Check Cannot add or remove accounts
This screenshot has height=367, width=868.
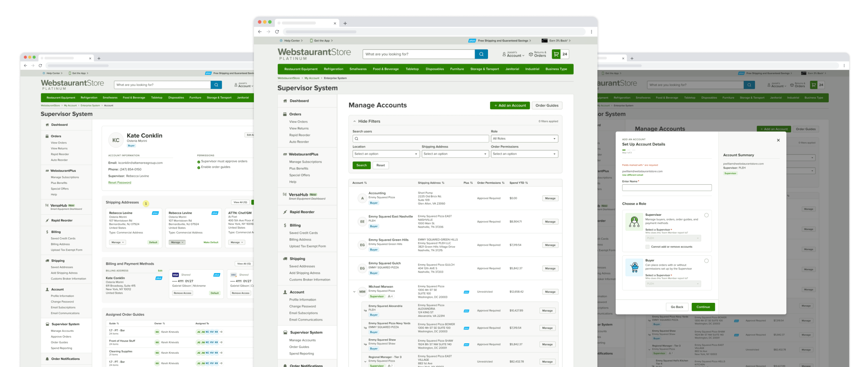[647, 247]
